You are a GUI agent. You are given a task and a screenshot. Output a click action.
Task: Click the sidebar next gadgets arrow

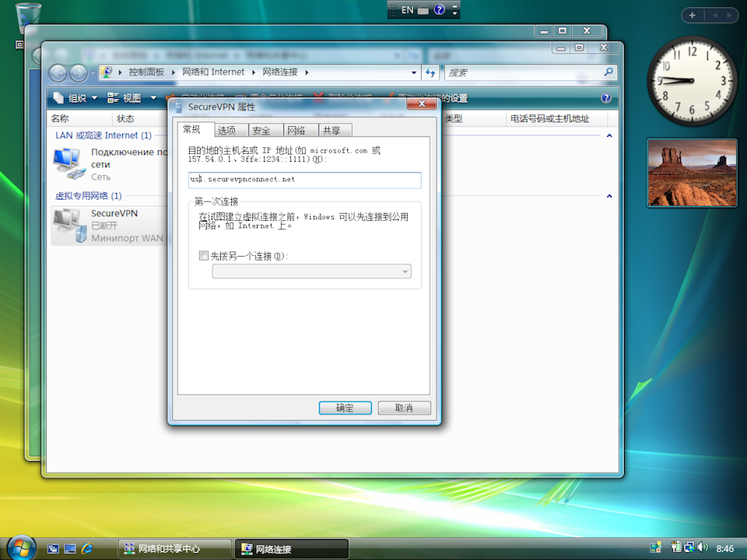[729, 16]
